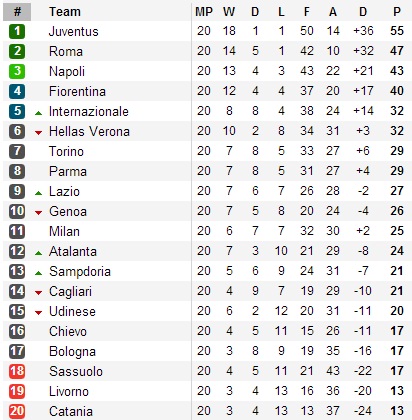Click red down arrow next to Udinese
The height and width of the screenshot is (420, 412).
[x=39, y=313]
